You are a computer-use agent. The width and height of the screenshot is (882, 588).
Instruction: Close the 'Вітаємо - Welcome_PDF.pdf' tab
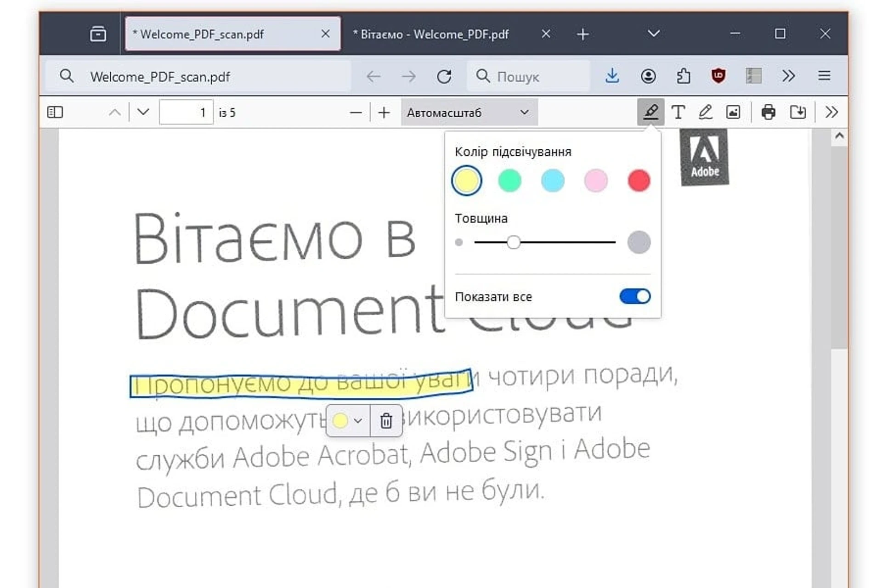[546, 34]
